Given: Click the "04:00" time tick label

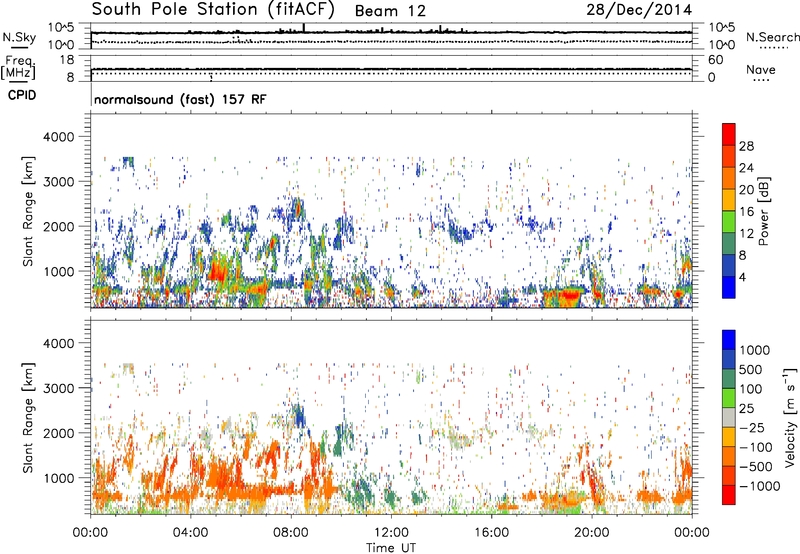Looking at the screenshot, I should coord(190,533).
